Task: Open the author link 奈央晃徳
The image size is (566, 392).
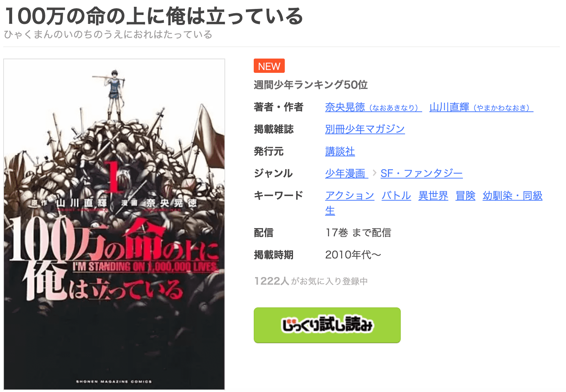Action: pos(373,107)
